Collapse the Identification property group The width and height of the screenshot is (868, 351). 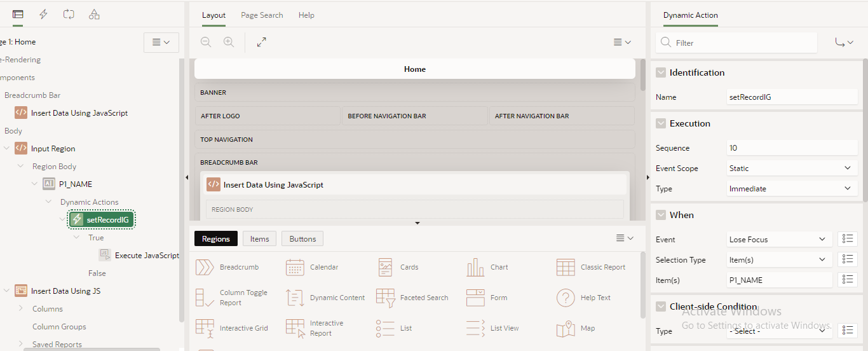click(661, 72)
